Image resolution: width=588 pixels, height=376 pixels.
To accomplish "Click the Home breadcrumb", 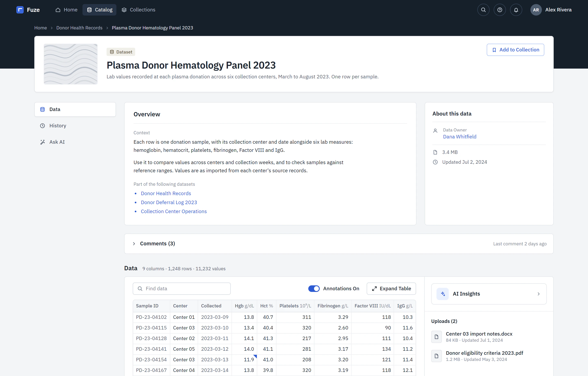I will [x=41, y=28].
